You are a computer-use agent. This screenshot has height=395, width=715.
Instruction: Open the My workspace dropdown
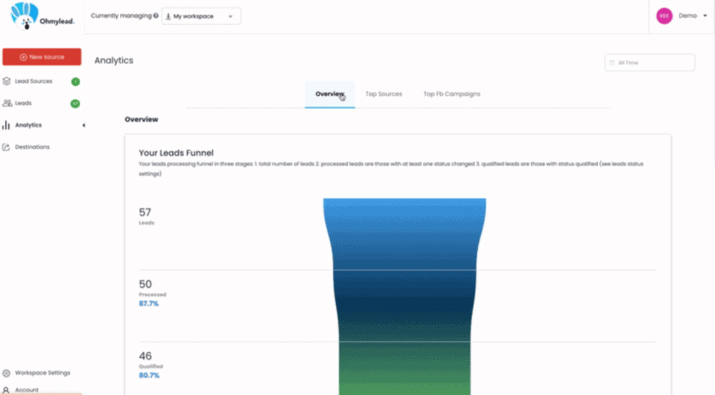coord(201,16)
